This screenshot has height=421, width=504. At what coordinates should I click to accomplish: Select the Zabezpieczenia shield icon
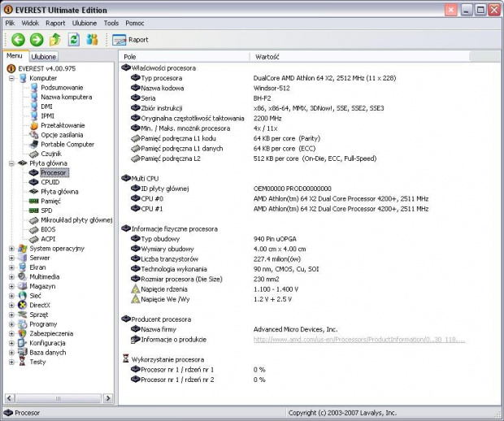click(x=23, y=333)
